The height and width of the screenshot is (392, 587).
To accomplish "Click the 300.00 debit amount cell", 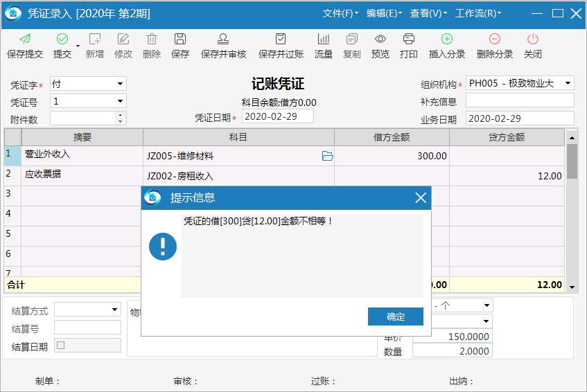I will click(x=392, y=156).
